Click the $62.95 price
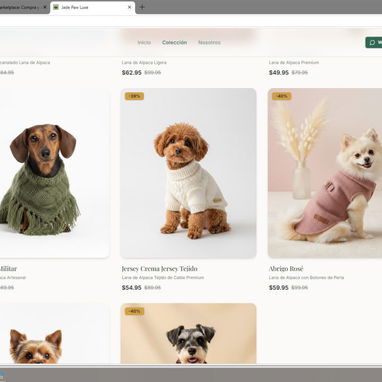The image size is (382, 382). tap(132, 72)
